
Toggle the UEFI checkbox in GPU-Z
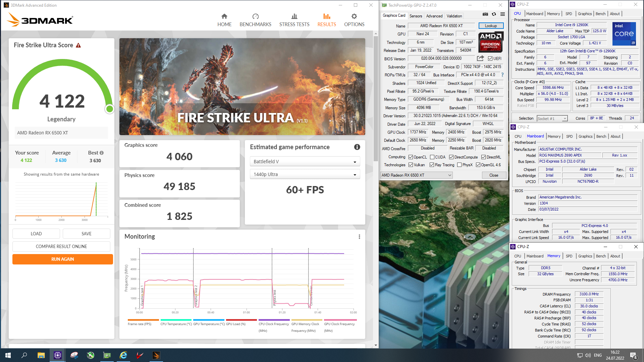(490, 59)
